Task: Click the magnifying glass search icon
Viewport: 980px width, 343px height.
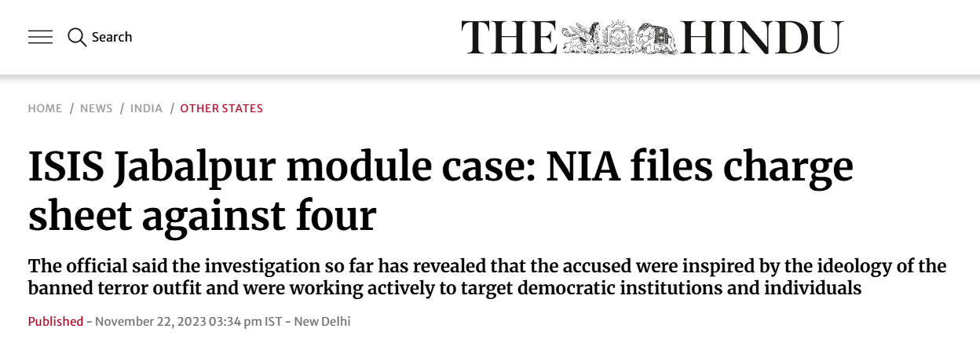Action: [x=76, y=37]
